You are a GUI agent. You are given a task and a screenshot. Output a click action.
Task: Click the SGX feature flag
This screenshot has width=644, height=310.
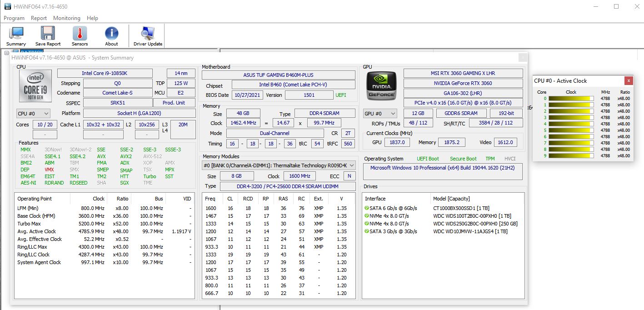click(x=125, y=183)
